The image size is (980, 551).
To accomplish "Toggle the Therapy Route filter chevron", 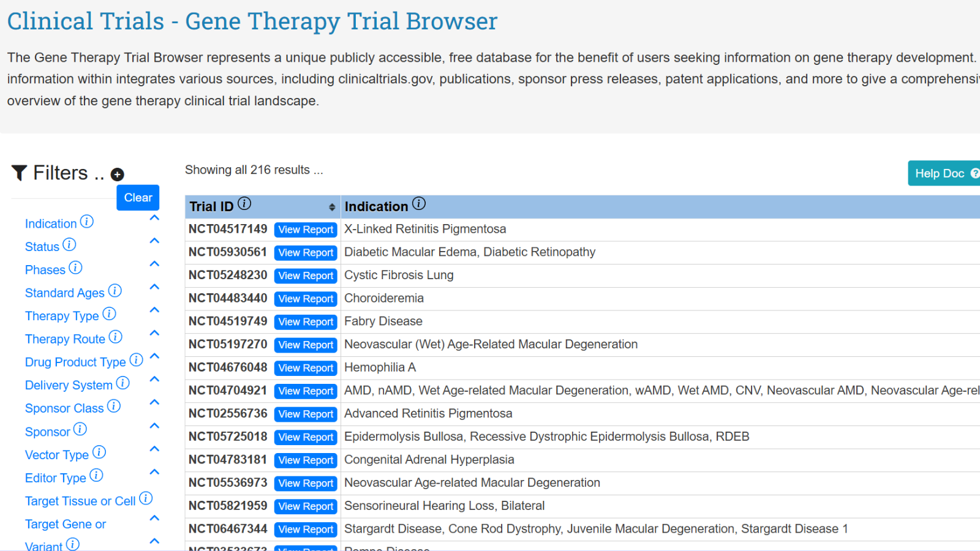I will tap(154, 334).
